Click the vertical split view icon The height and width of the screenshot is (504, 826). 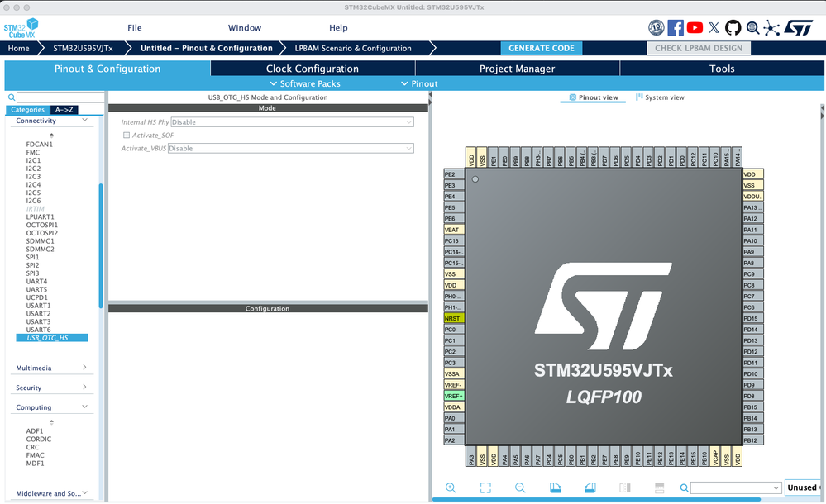625,487
